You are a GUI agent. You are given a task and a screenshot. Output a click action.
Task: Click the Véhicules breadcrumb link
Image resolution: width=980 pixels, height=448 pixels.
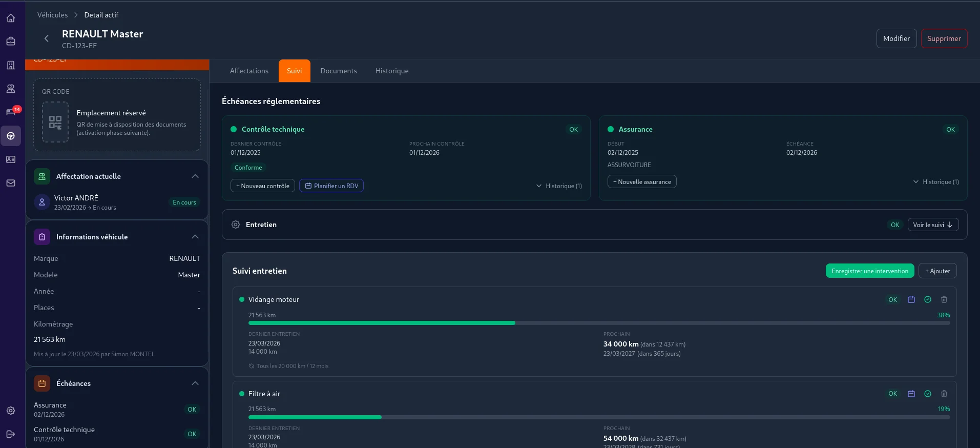(x=52, y=15)
